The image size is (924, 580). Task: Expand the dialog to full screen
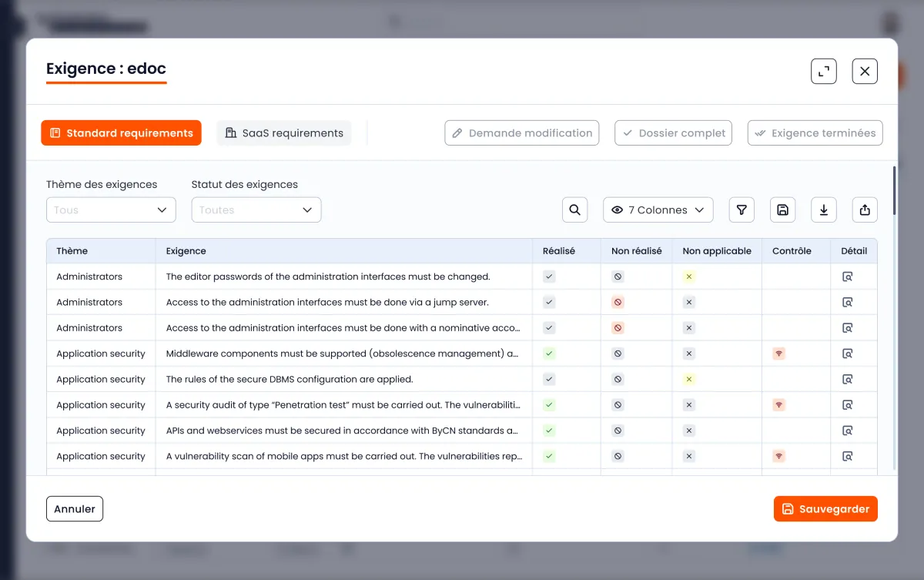(823, 72)
